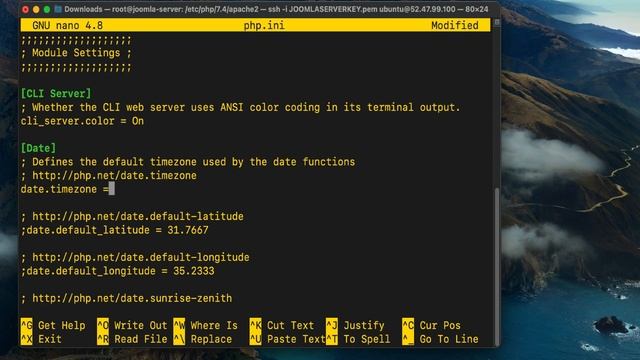Click the '^J Justify' shortcut

coord(355,325)
